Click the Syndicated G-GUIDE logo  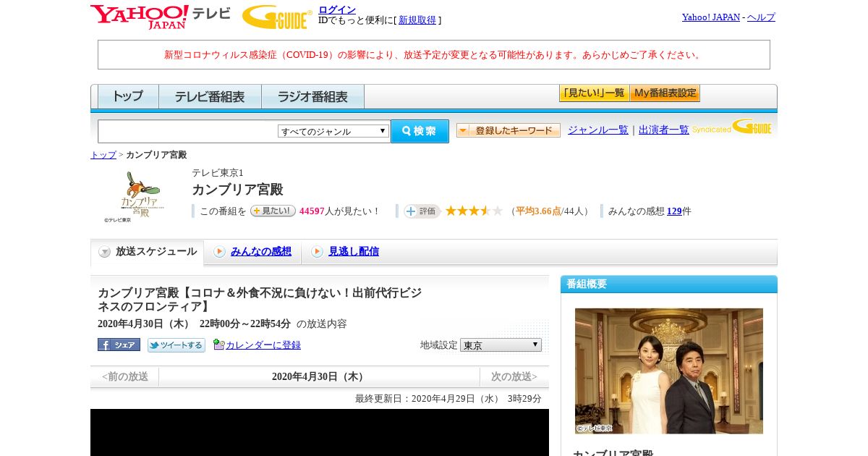coord(731,127)
